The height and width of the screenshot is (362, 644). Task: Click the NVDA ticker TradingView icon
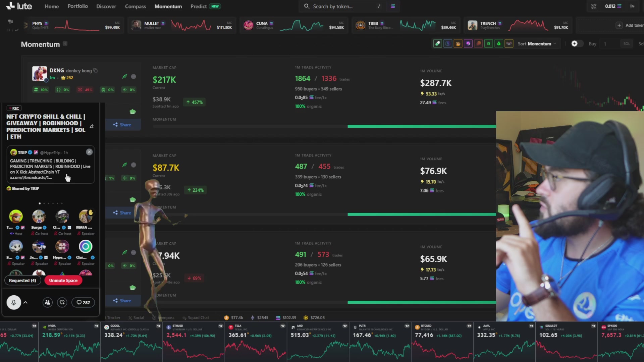pyautogui.click(x=96, y=326)
